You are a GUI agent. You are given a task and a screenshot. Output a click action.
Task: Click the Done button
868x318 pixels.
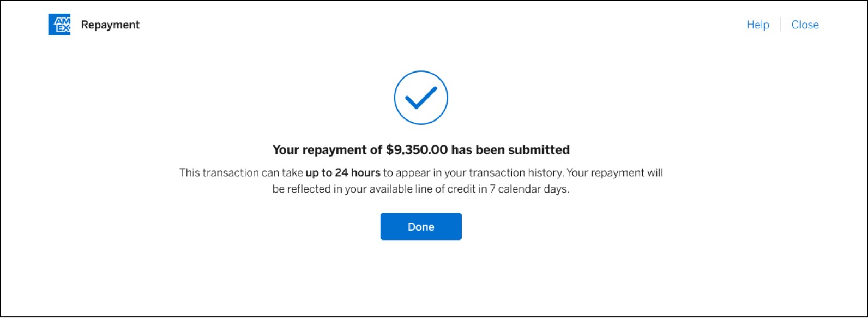(x=420, y=226)
